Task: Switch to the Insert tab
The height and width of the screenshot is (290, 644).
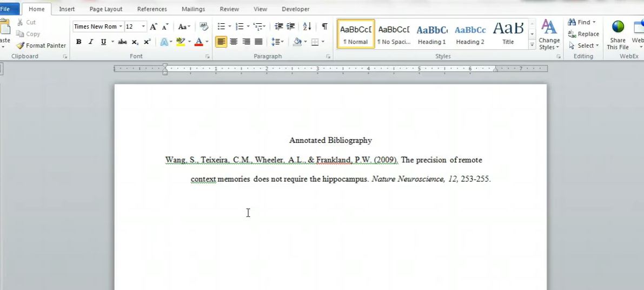Action: click(67, 9)
